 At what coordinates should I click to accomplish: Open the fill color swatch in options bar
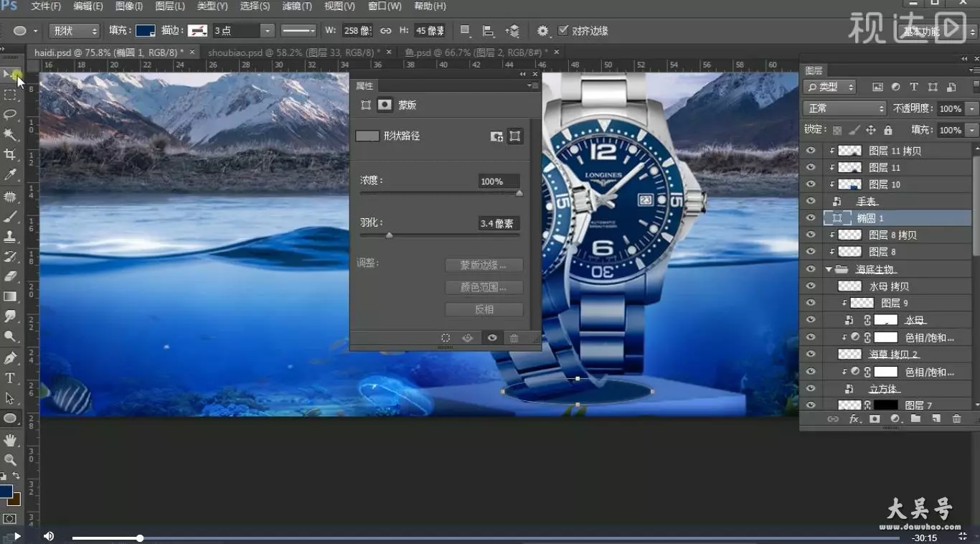pyautogui.click(x=146, y=31)
